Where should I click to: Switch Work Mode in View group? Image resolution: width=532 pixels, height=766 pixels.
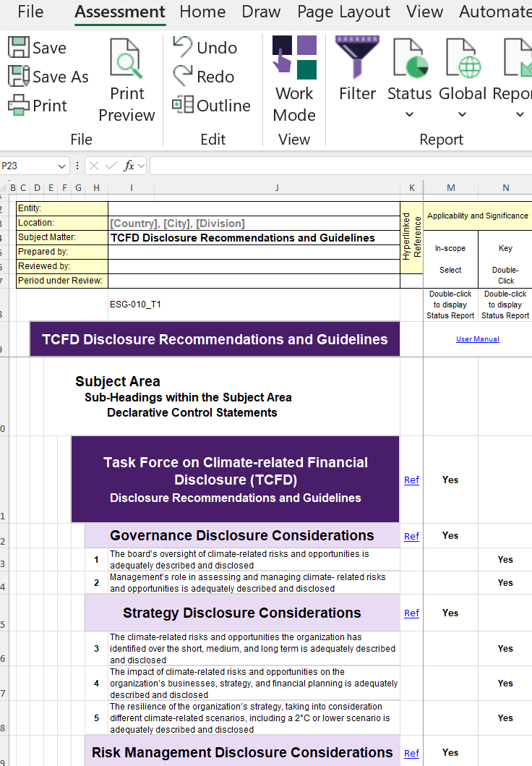pos(294,81)
